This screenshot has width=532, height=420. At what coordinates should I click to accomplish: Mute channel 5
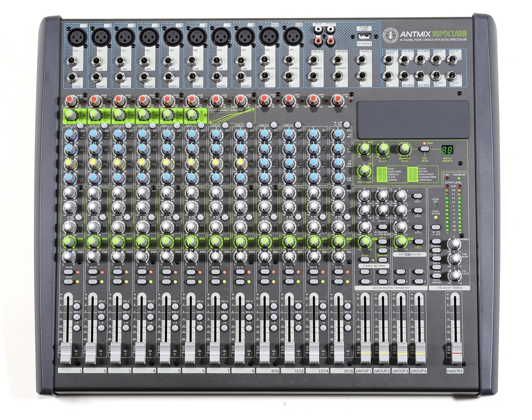click(166, 272)
